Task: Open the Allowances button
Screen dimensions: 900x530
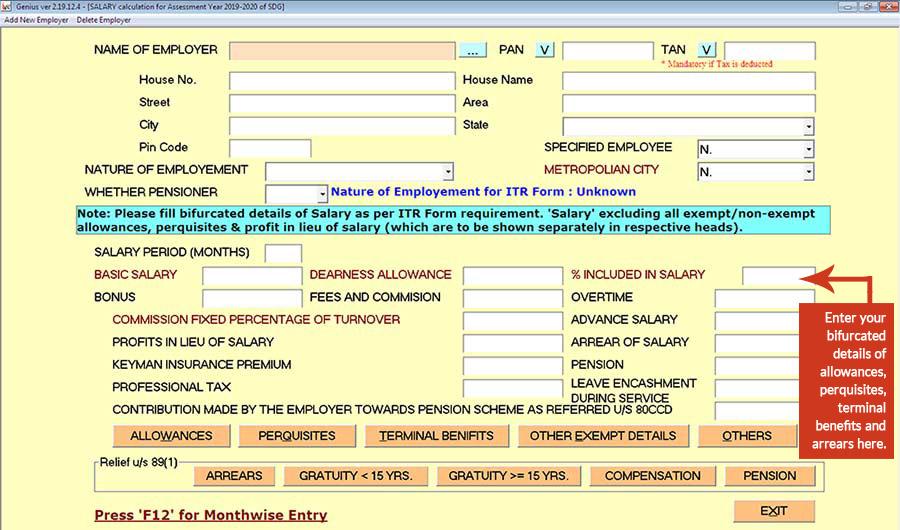Action: [x=171, y=436]
